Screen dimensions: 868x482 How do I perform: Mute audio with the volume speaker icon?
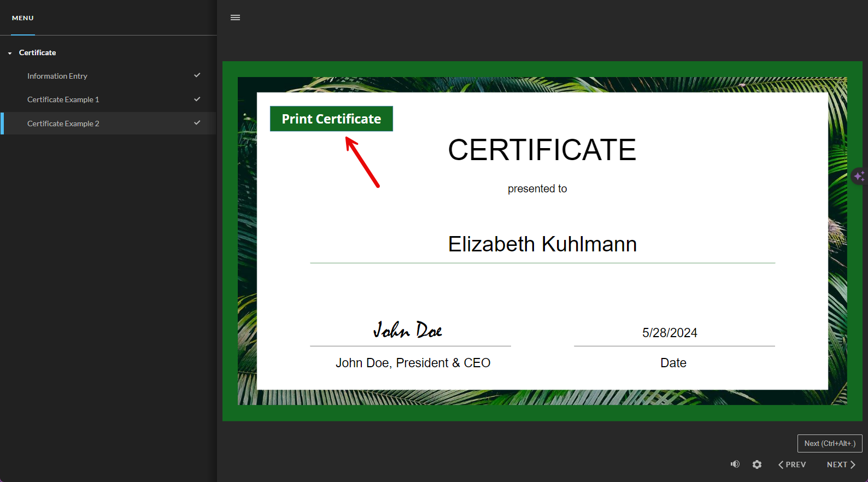tap(735, 464)
